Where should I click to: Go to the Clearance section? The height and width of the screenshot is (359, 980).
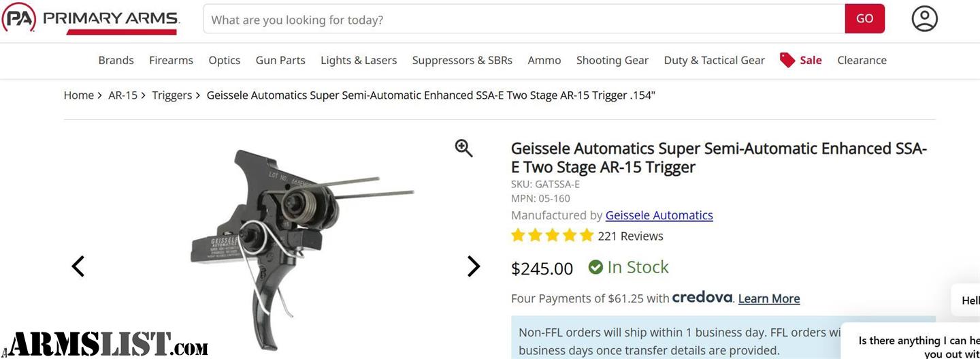coord(862,60)
